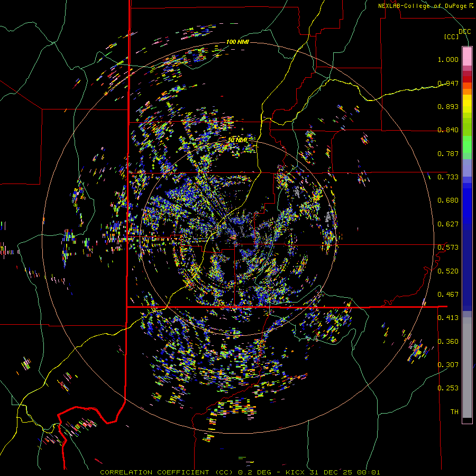The height and width of the screenshot is (476, 476).
Task: Select the 0.680 legend value
Action: point(448,200)
